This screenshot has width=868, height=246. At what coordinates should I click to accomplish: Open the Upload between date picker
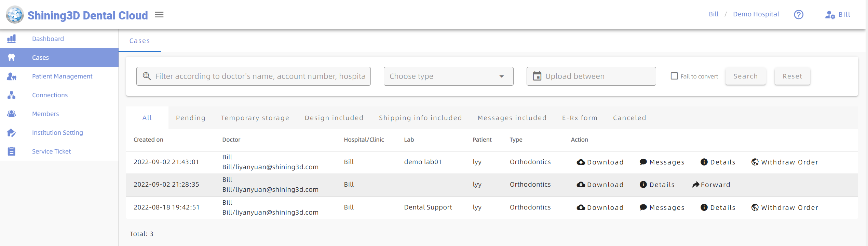point(591,76)
